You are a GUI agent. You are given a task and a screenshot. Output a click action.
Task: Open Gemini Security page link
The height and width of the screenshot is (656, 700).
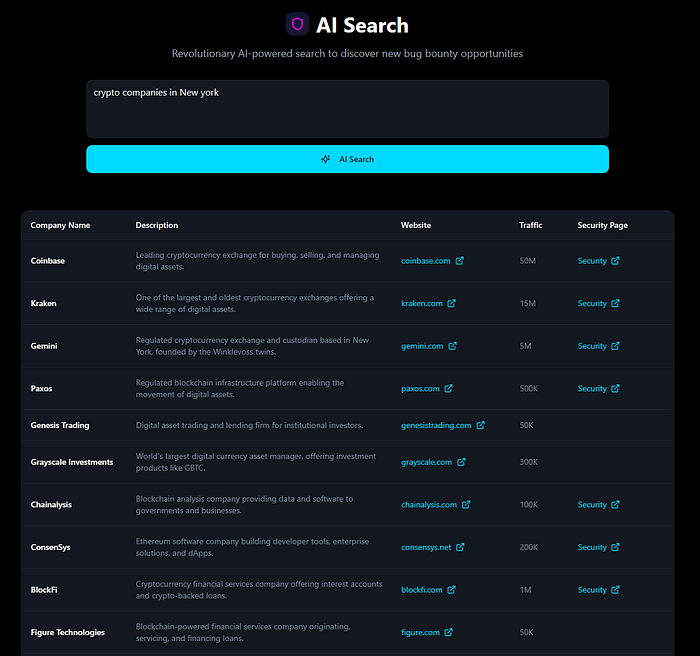[x=592, y=346]
